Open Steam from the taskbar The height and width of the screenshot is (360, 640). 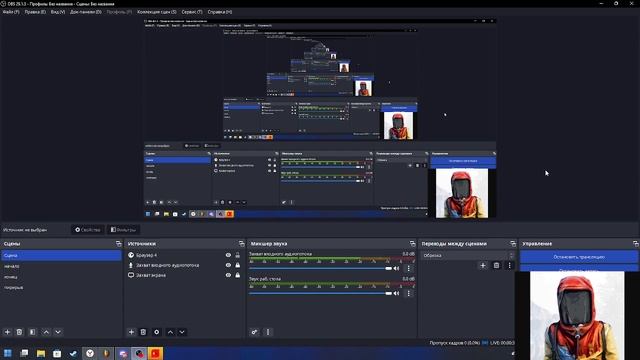pyautogui.click(x=73, y=353)
